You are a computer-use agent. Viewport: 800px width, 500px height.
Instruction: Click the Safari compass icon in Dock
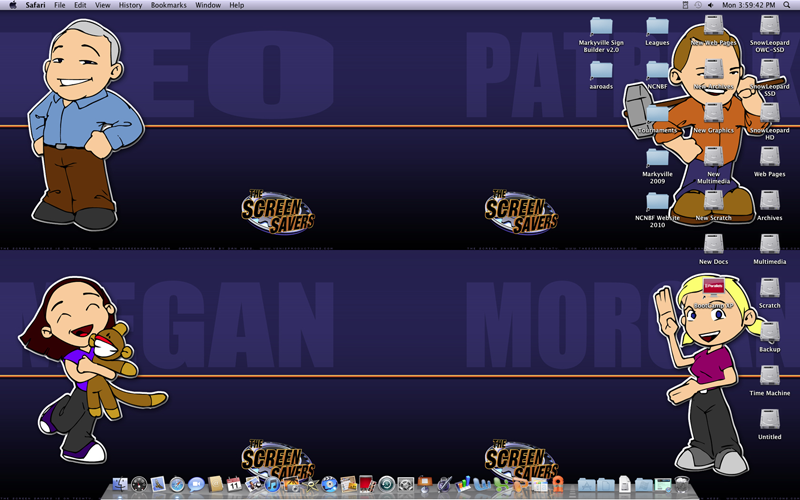pos(177,485)
